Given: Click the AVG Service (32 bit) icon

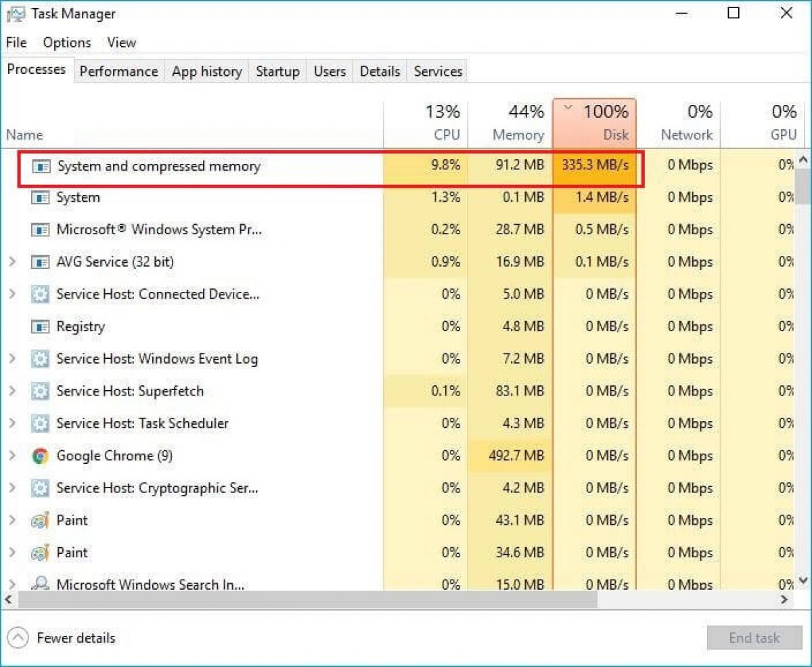Looking at the screenshot, I should point(41,262).
